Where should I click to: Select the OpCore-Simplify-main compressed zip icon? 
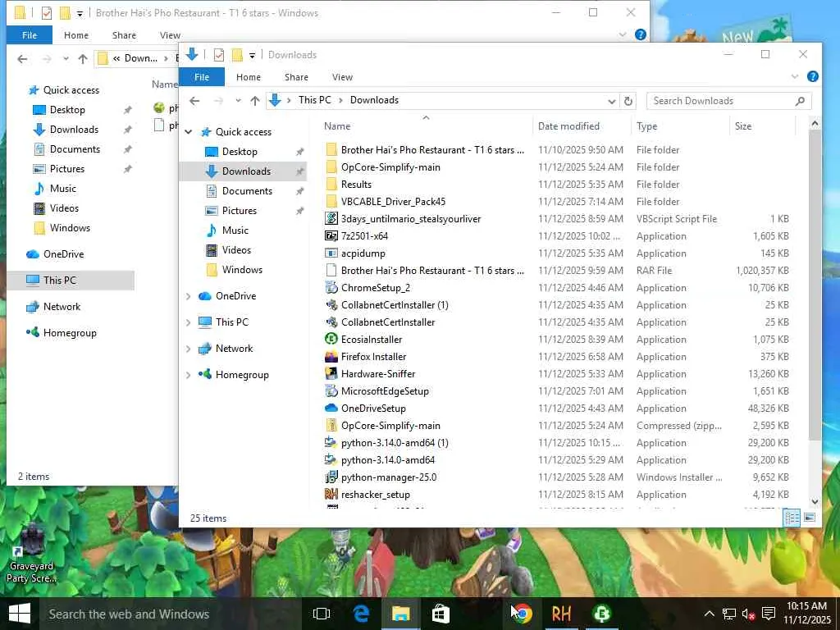coord(331,426)
